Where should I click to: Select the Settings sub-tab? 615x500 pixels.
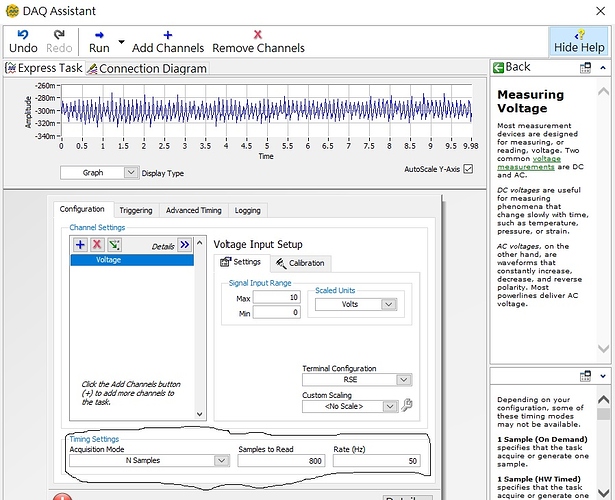(x=241, y=262)
